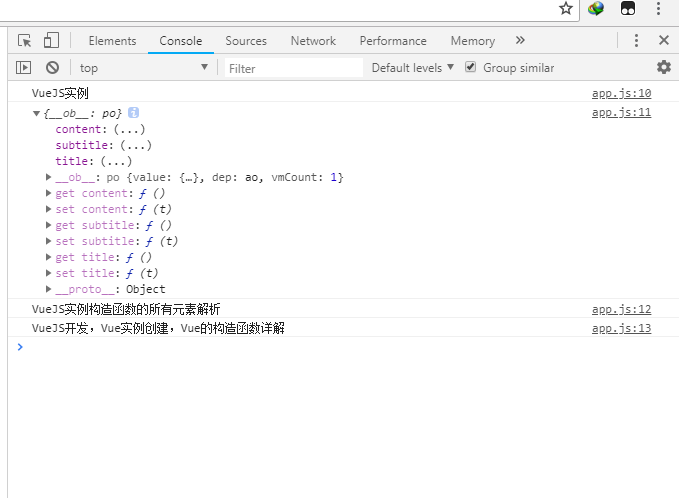Image resolution: width=679 pixels, height=498 pixels.
Task: Expand the get content function
Action: click(x=48, y=193)
